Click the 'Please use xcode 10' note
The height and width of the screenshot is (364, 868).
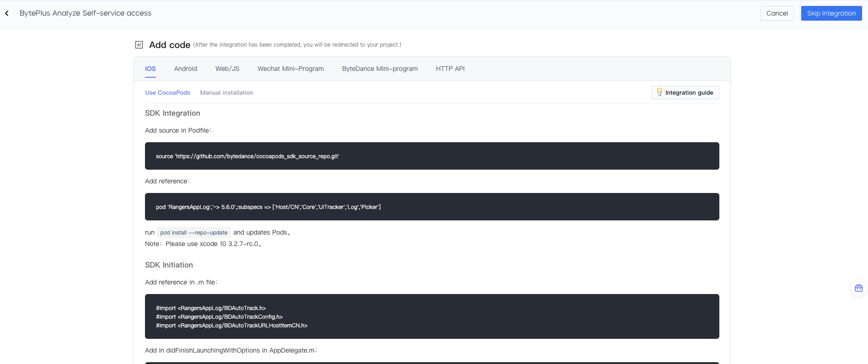click(204, 244)
